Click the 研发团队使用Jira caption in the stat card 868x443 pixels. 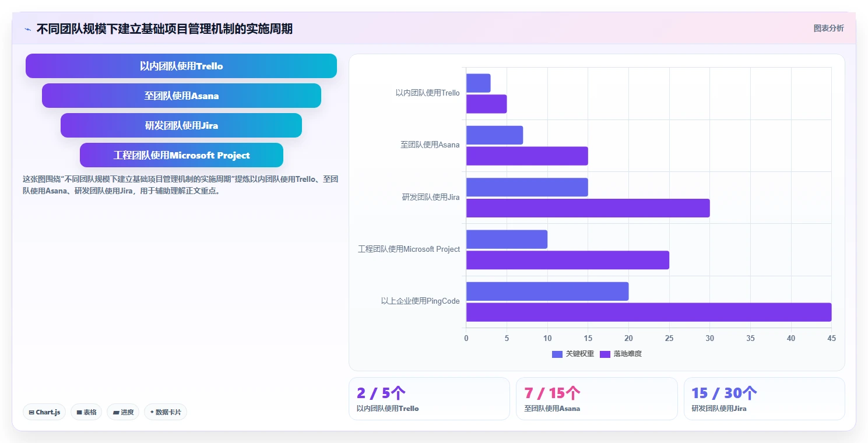[719, 409]
